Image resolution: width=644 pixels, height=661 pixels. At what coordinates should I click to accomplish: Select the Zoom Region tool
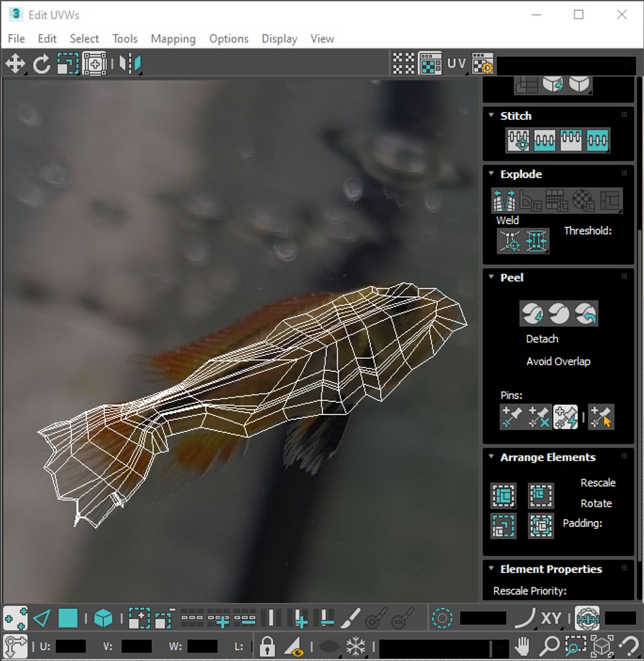[x=575, y=646]
